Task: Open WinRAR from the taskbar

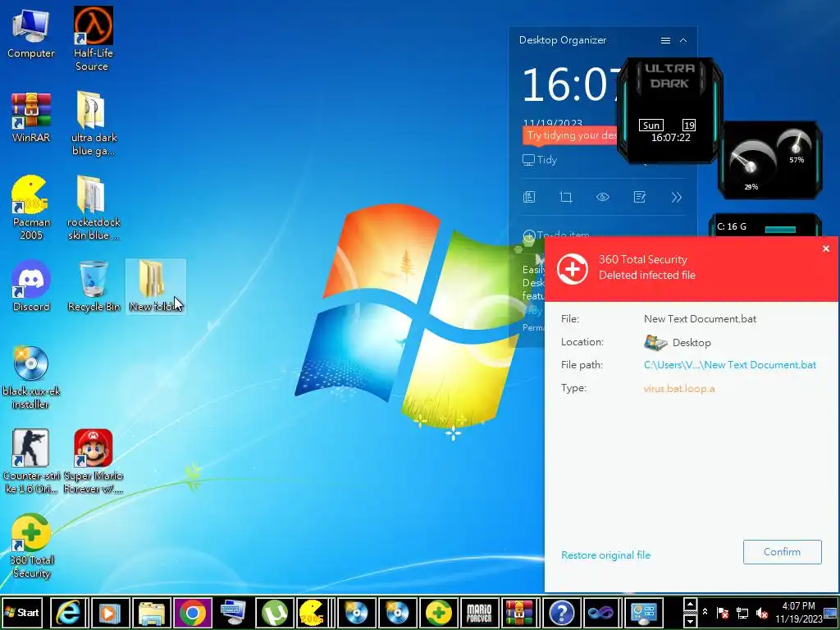Action: [519, 612]
